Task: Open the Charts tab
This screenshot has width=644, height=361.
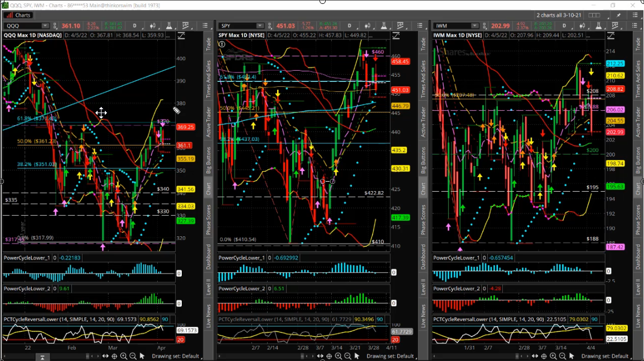Action: [18, 15]
